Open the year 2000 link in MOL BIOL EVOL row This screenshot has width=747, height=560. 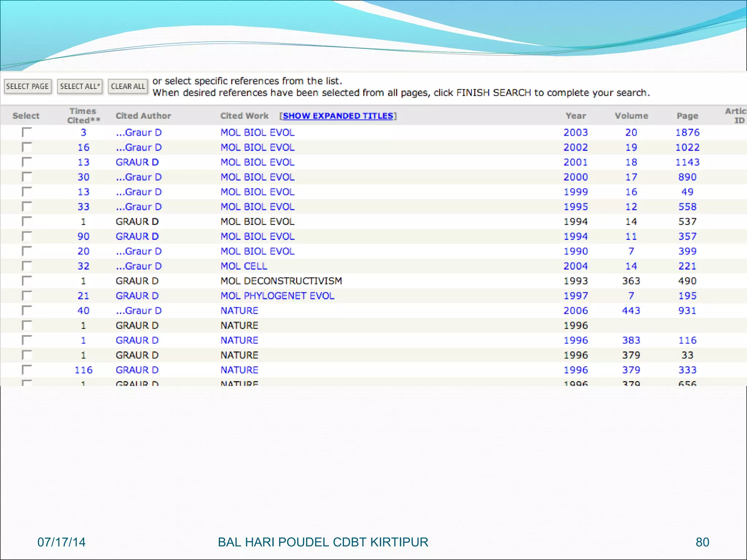(576, 177)
